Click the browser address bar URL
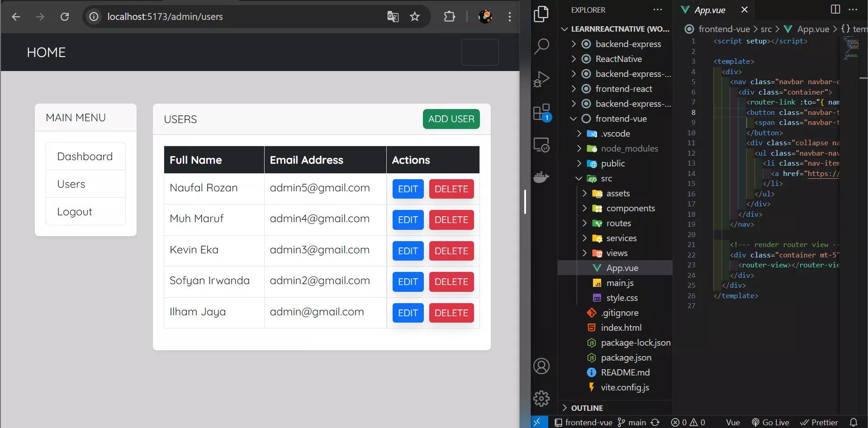The image size is (868, 428). click(165, 17)
